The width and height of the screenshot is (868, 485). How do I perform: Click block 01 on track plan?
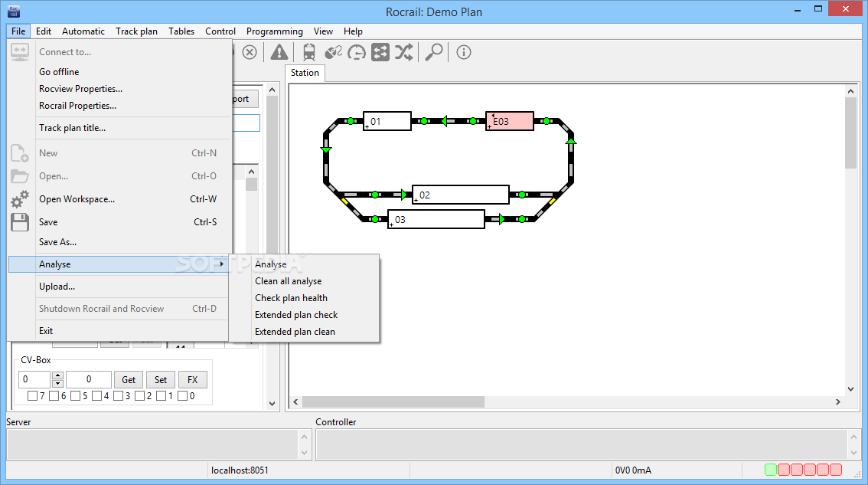tap(387, 121)
